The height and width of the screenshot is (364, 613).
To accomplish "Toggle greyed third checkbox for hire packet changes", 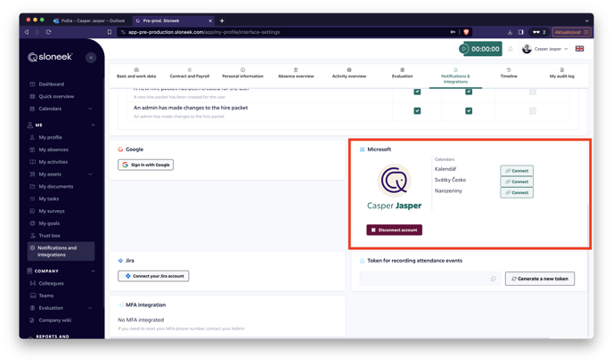I will [533, 111].
